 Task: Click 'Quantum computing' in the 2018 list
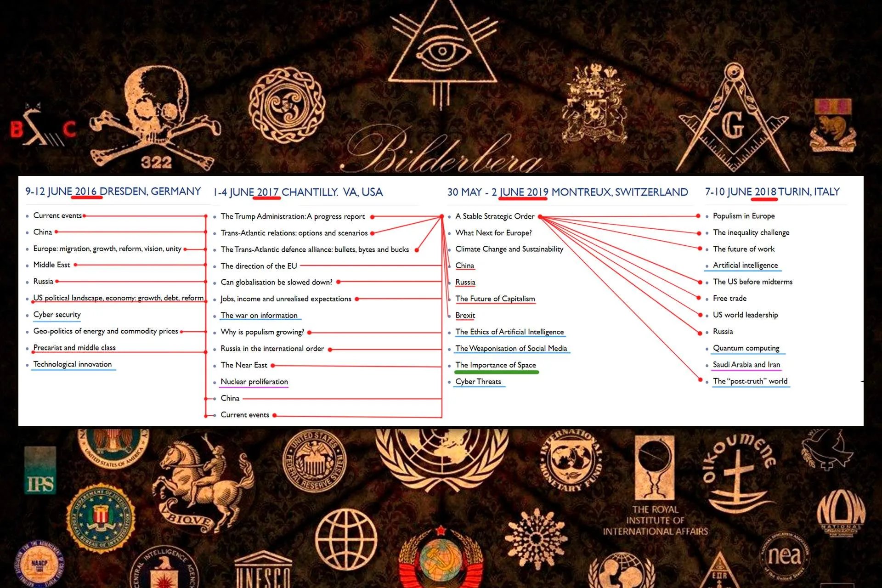(746, 348)
